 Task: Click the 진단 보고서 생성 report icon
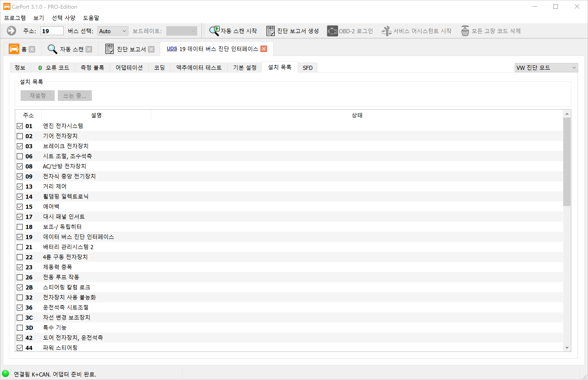click(x=270, y=31)
